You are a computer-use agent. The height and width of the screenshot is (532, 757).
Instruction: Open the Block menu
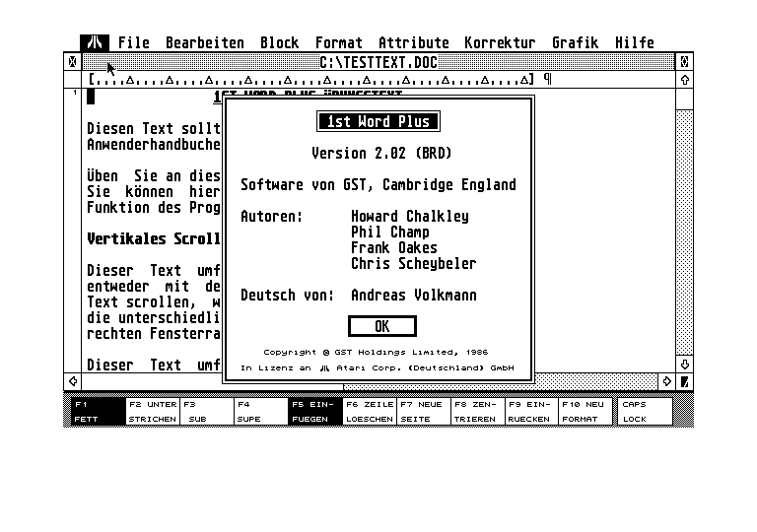[280, 42]
